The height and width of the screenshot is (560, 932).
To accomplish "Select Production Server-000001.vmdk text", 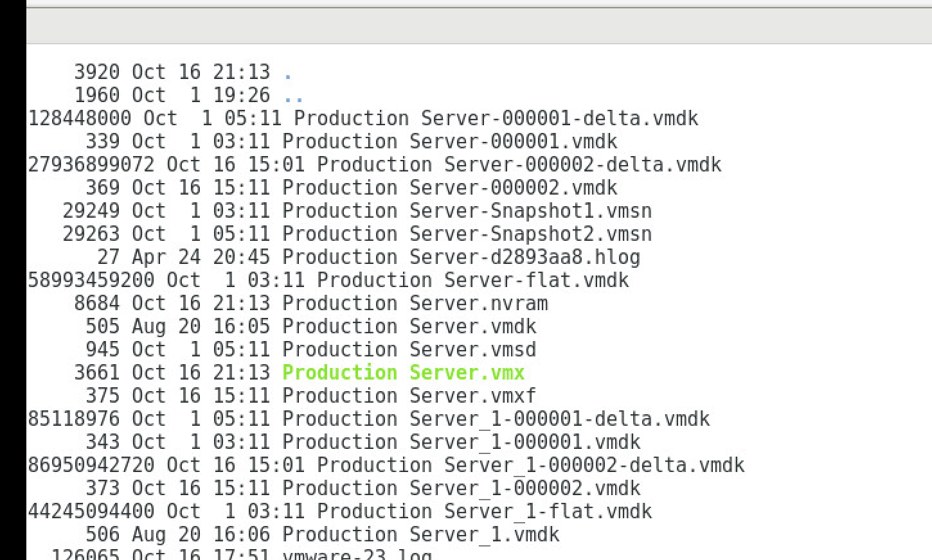I will pyautogui.click(x=449, y=141).
